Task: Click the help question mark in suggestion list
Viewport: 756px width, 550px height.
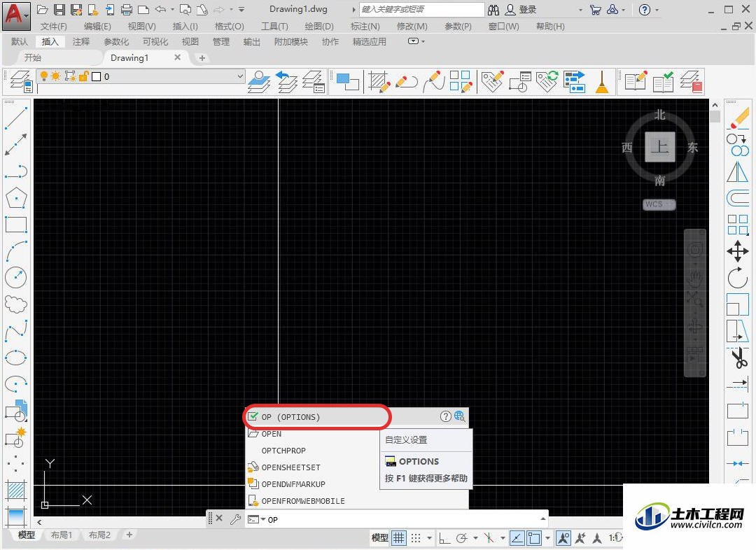Action: point(445,416)
